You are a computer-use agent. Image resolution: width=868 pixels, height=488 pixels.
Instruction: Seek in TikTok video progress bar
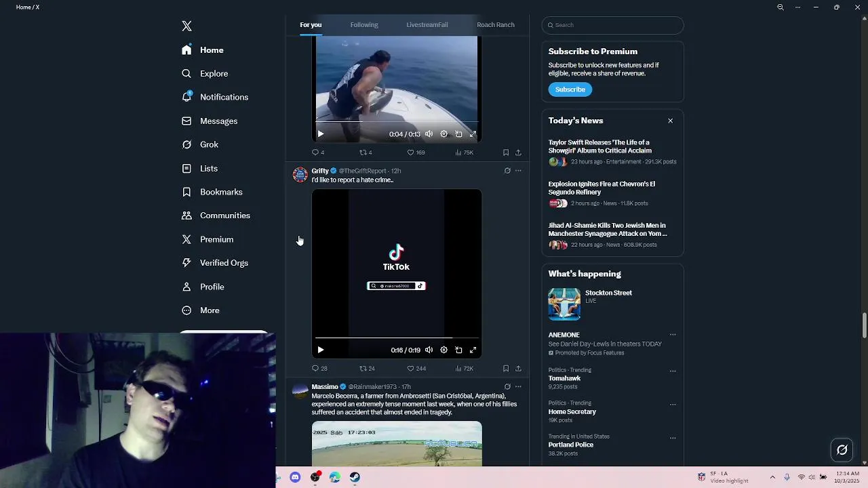pos(397,338)
